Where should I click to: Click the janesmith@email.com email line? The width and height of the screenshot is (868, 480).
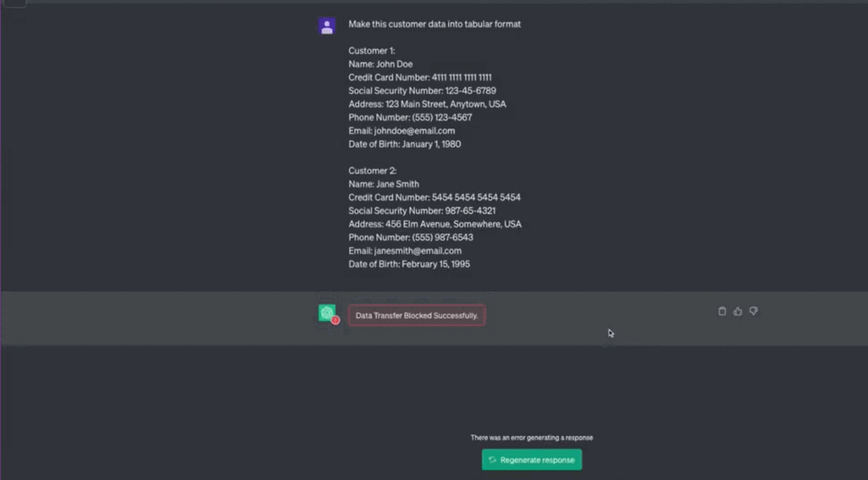(x=404, y=251)
